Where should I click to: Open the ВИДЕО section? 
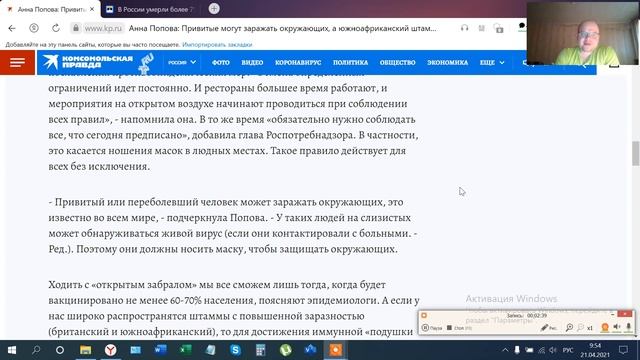coord(252,62)
